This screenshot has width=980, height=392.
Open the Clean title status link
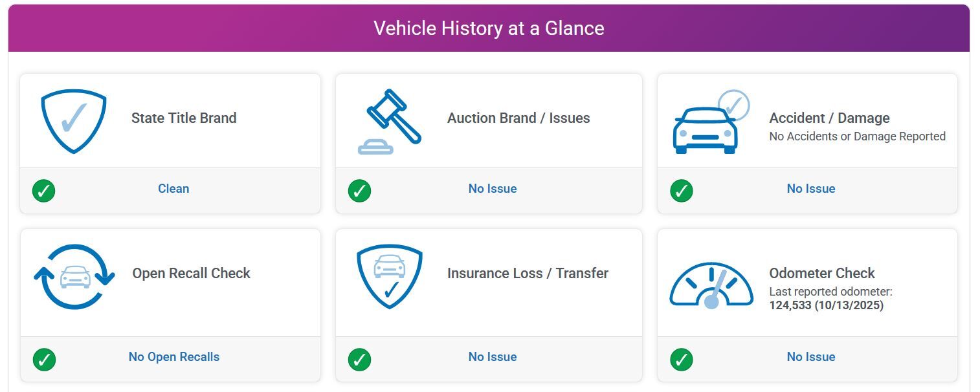pyautogui.click(x=173, y=189)
